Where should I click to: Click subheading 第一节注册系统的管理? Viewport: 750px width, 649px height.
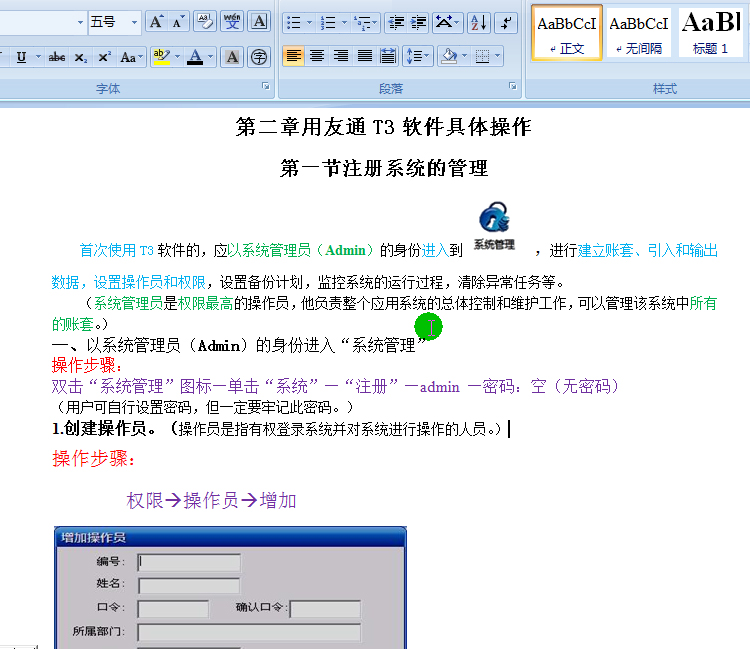[x=384, y=168]
